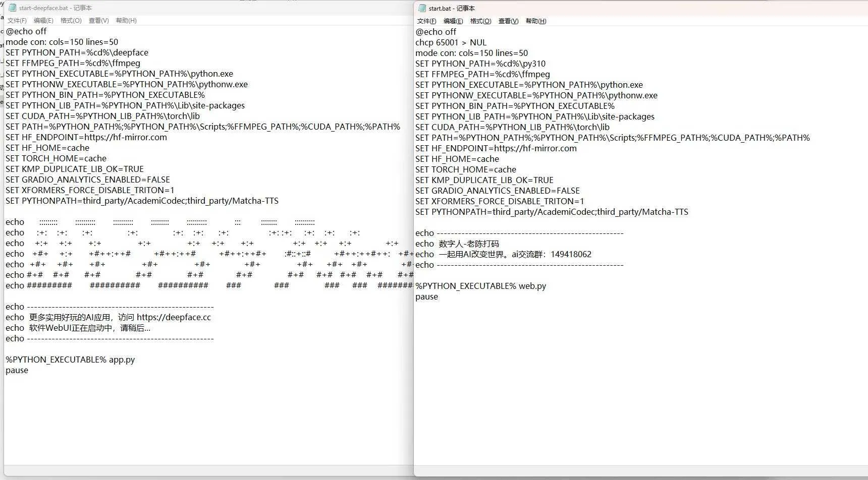The height and width of the screenshot is (480, 868).
Task: Click 'mode con: cols=150 lines=50' in start.bat
Action: [472, 53]
